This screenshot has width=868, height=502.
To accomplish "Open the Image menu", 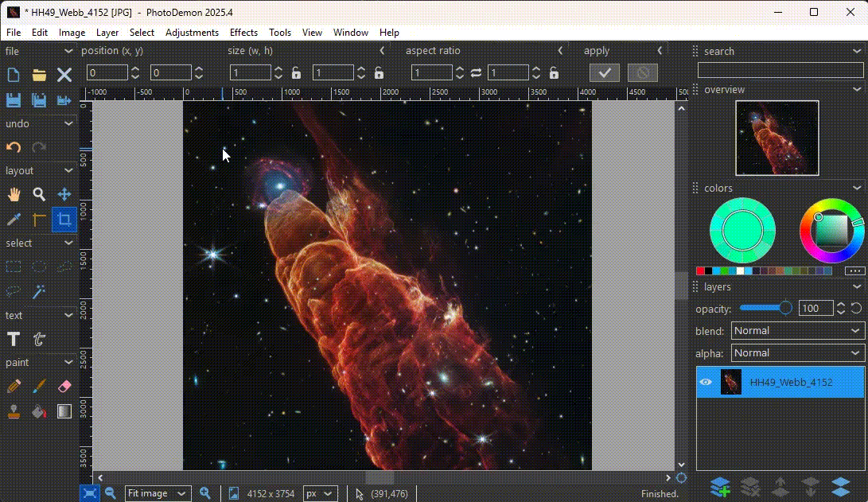I will (x=72, y=33).
